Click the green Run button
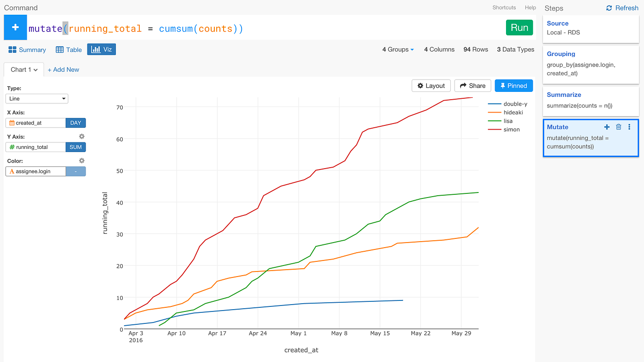 (x=519, y=27)
